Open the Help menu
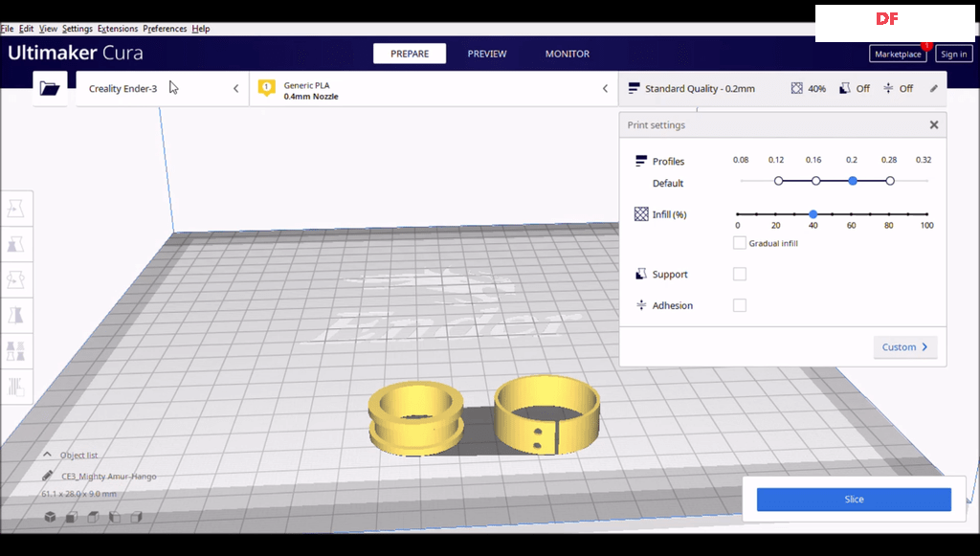This screenshot has height=556, width=980. pyautogui.click(x=201, y=29)
